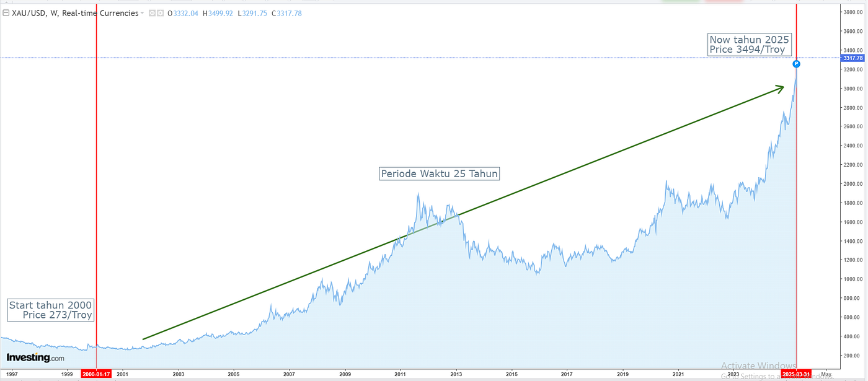
Task: Click the high value 3499.92
Action: pyautogui.click(x=219, y=13)
